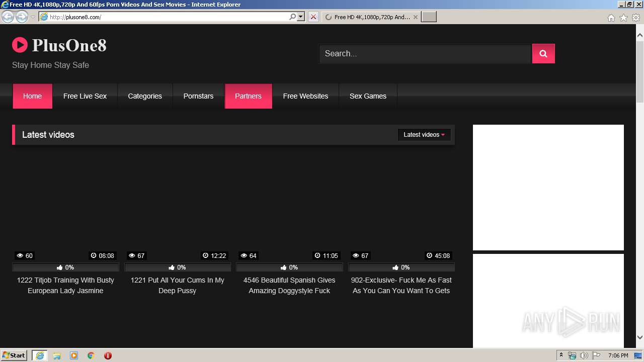This screenshot has height=362, width=644.
Task: Click the address bar URL field
Action: pos(163,17)
